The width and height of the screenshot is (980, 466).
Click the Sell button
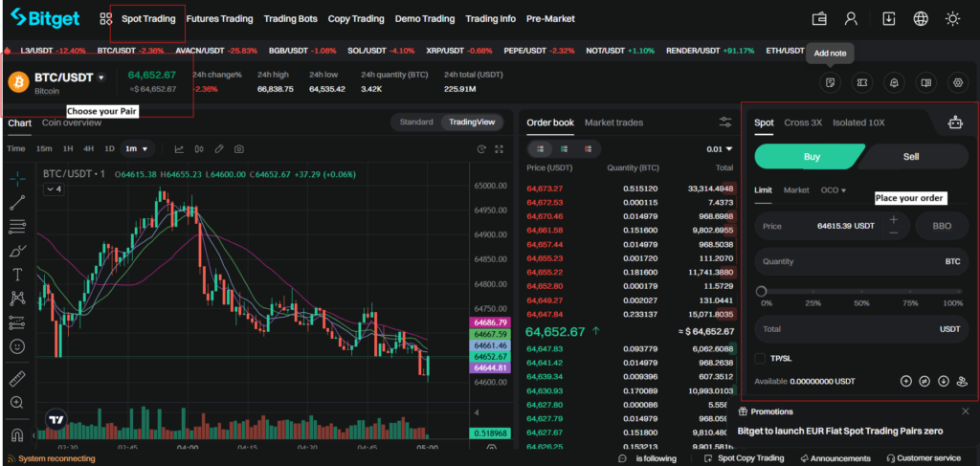click(912, 157)
